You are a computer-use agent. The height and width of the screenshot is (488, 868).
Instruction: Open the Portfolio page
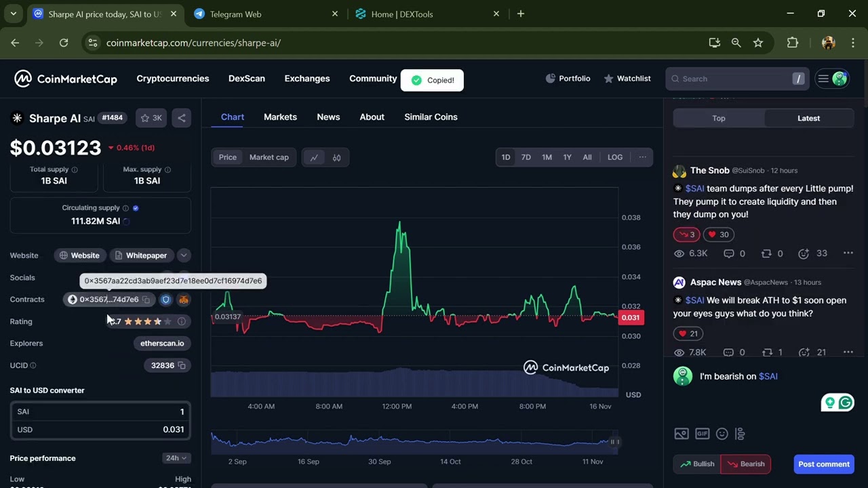pos(568,79)
